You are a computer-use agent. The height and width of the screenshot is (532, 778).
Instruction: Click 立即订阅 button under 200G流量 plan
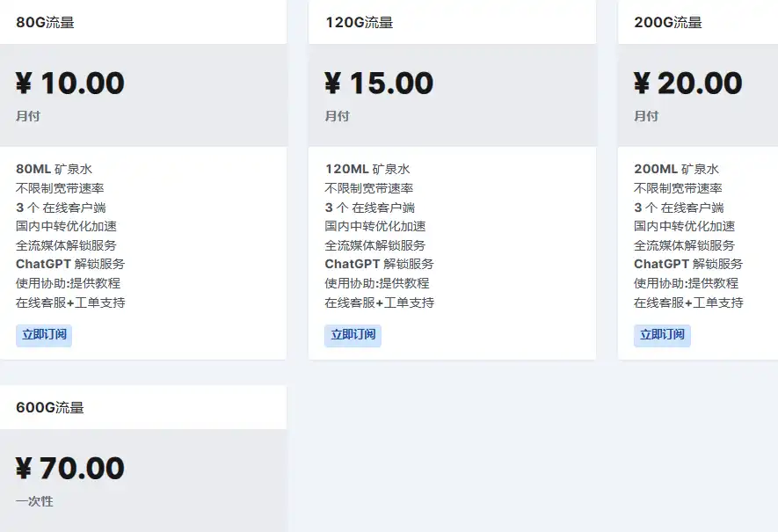[x=662, y=335]
